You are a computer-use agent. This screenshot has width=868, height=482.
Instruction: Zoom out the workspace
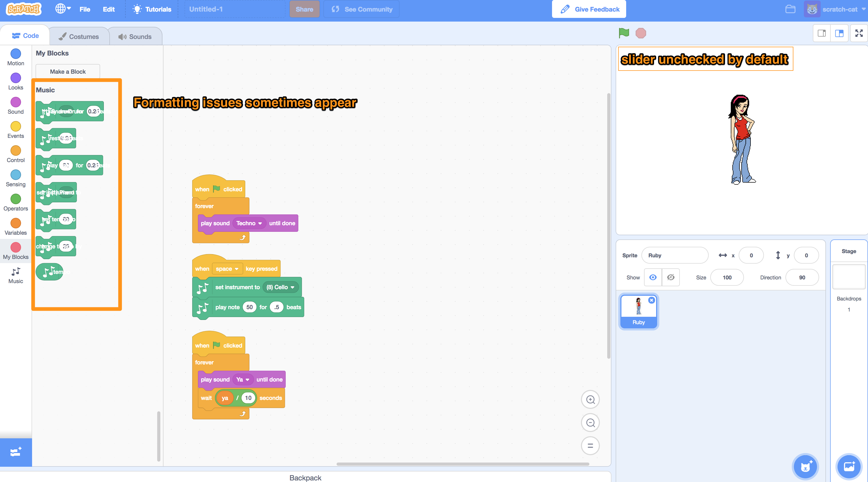click(590, 423)
